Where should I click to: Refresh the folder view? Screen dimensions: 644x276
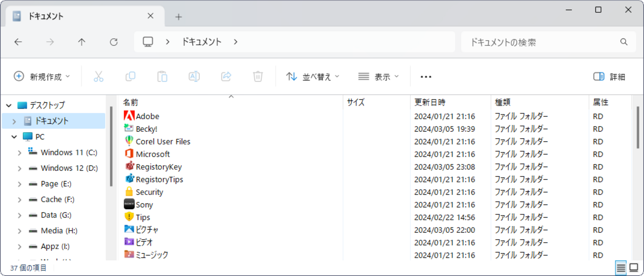click(x=113, y=42)
